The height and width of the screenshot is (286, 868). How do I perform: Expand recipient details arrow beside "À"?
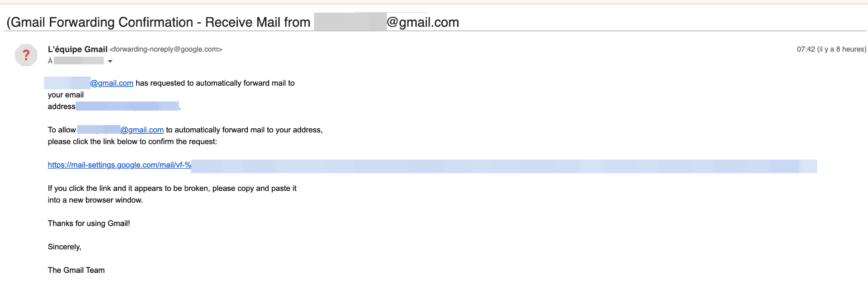[x=110, y=61]
